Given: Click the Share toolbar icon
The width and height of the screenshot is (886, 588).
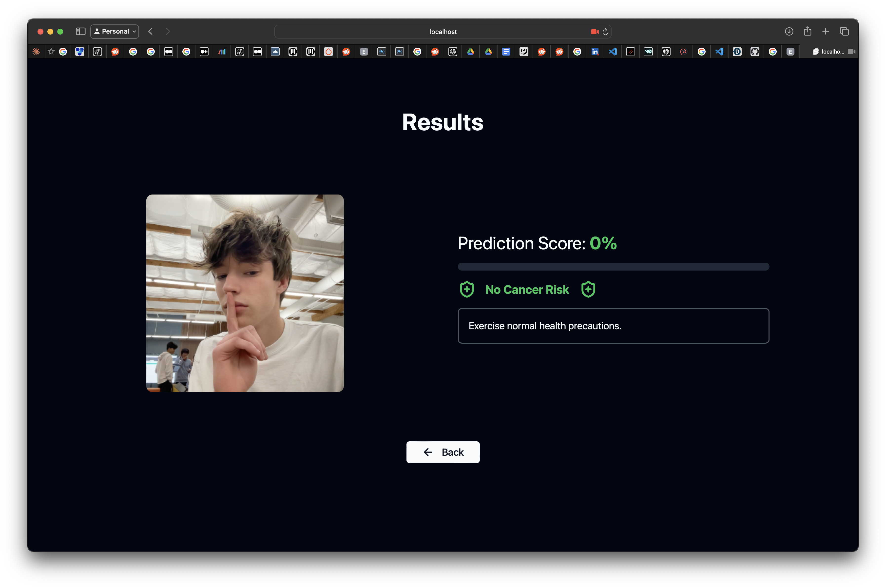Looking at the screenshot, I should (x=808, y=31).
